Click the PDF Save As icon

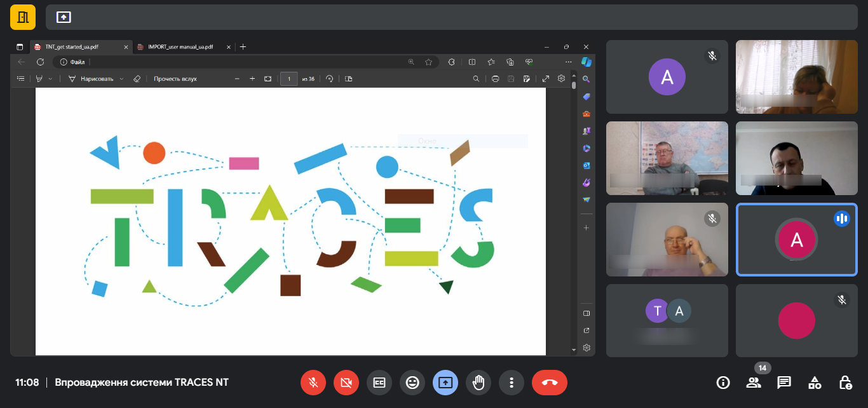click(526, 79)
